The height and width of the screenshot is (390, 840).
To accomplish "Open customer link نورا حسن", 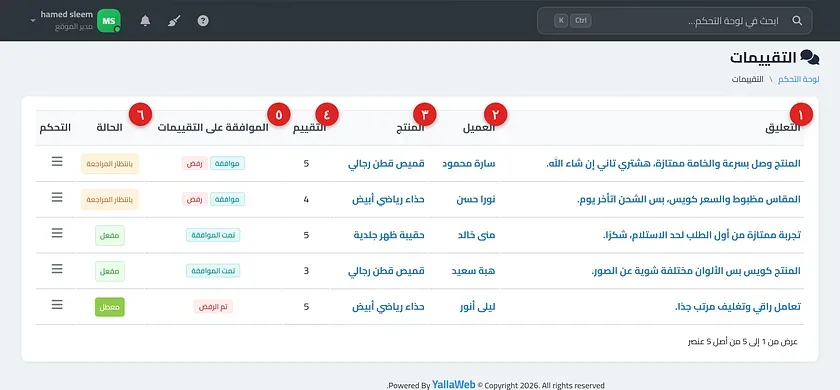I will pos(476,200).
